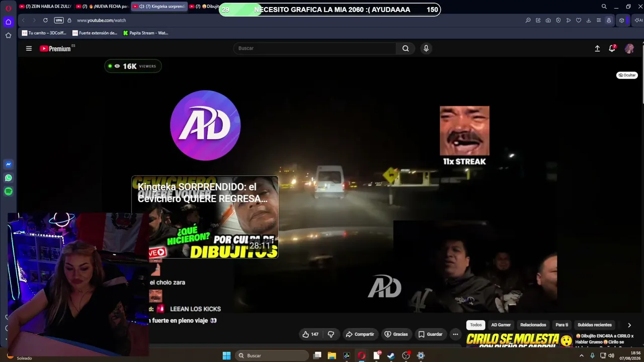Select the Subidas recientes filter chip
Screen dimensions: 644x362
tap(594, 325)
